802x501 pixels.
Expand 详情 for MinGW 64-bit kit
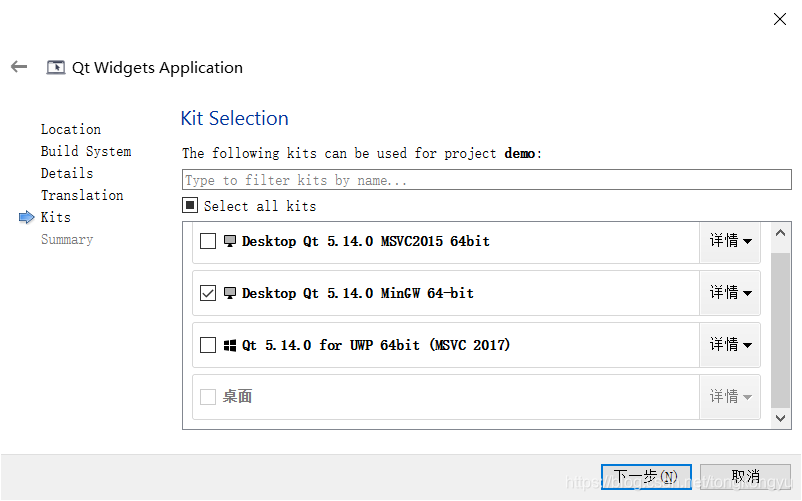click(x=730, y=293)
